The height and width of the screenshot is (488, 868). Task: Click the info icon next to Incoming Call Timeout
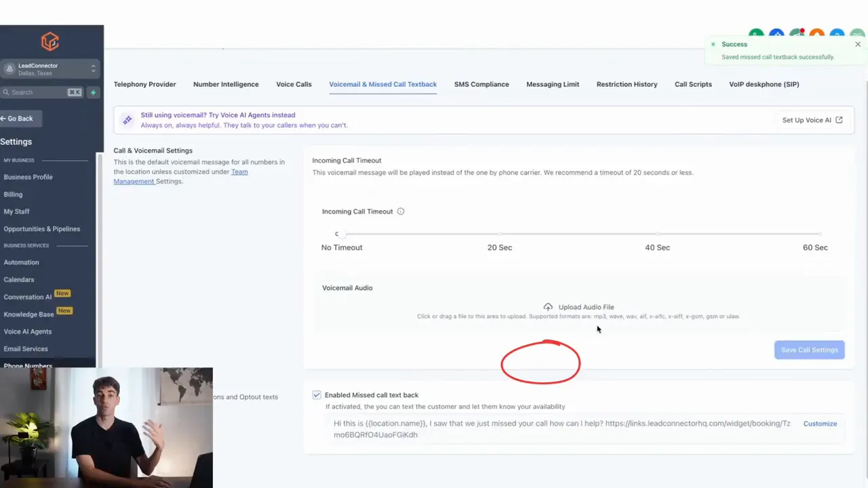tap(400, 211)
